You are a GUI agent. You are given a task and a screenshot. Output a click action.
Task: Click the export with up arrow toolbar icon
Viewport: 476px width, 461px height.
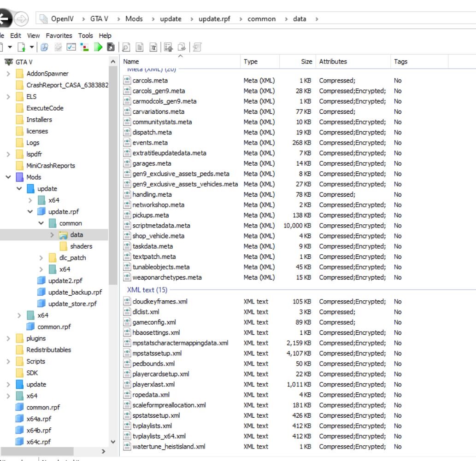coord(168,47)
